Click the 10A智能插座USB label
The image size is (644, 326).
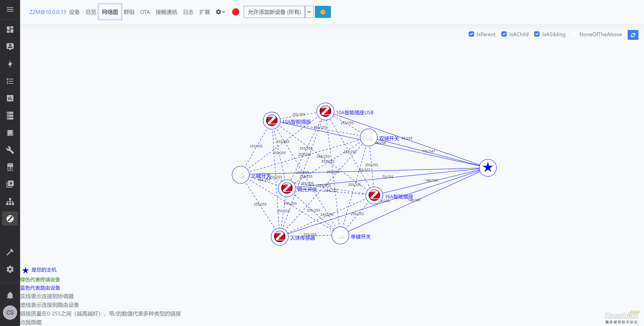[x=354, y=112]
